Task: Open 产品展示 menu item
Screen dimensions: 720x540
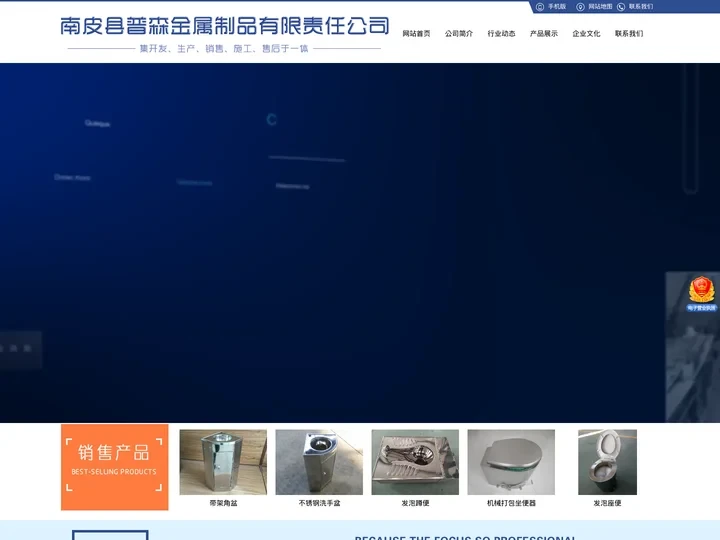Action: 544,34
